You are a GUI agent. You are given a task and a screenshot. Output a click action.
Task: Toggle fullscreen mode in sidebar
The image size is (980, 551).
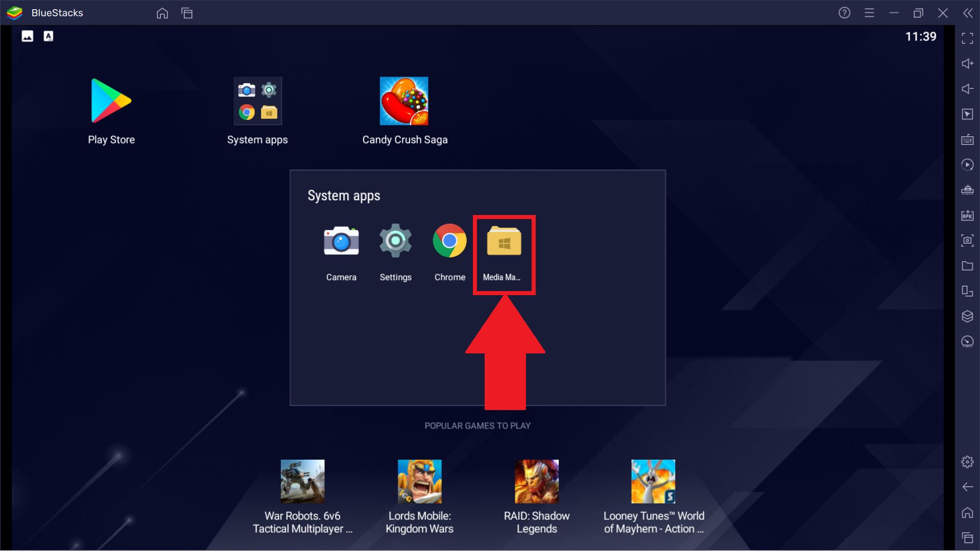[967, 38]
